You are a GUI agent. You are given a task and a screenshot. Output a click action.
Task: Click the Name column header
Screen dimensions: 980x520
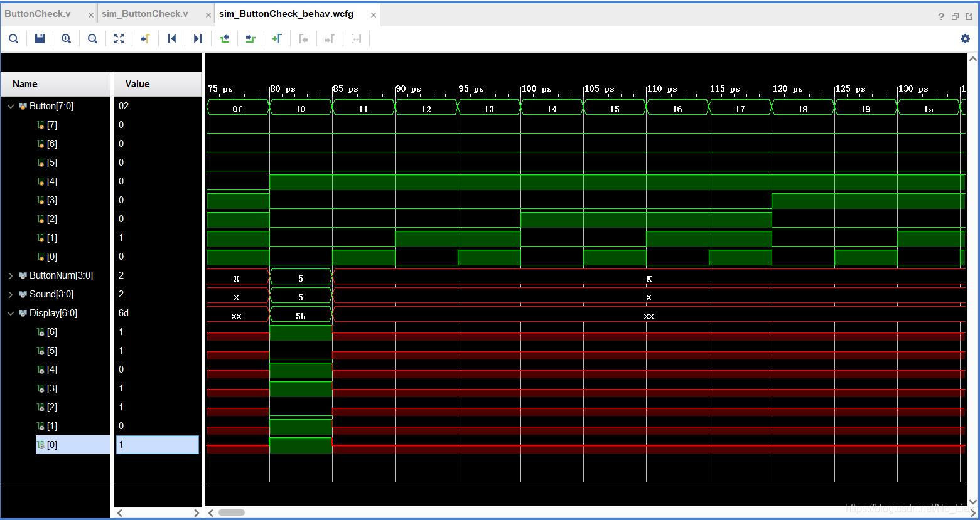[x=56, y=84]
